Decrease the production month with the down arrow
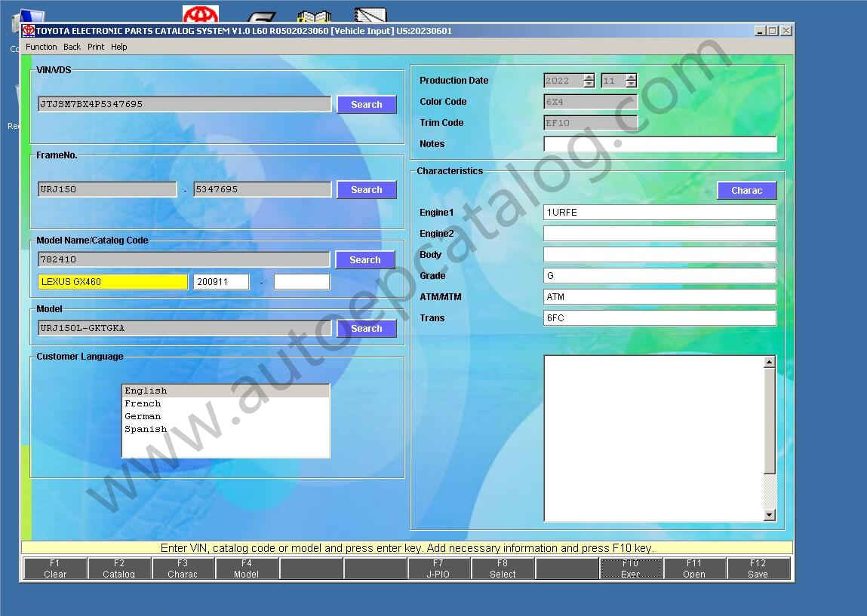The width and height of the screenshot is (867, 616). pyautogui.click(x=631, y=84)
